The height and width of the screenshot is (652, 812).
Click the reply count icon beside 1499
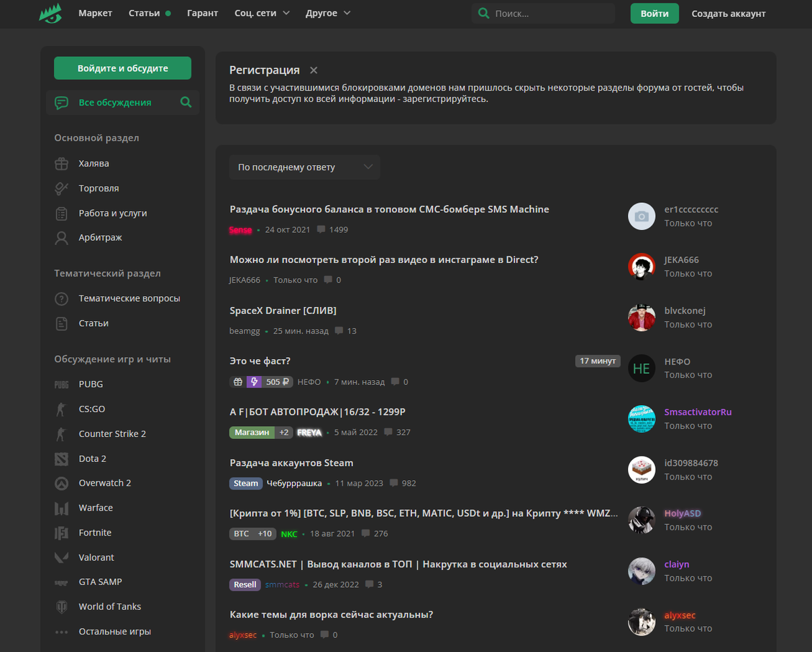321,230
